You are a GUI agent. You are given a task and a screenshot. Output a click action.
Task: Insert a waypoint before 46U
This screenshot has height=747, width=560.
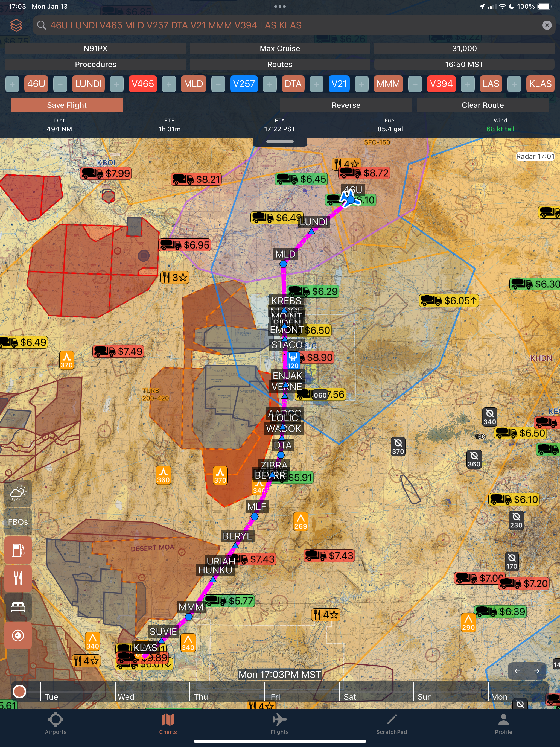point(12,84)
